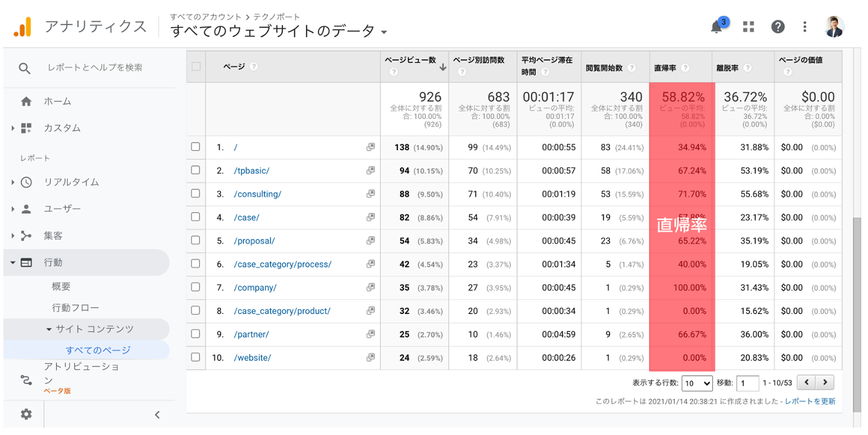
Task: Open /case/ page external link icon
Action: tap(370, 218)
